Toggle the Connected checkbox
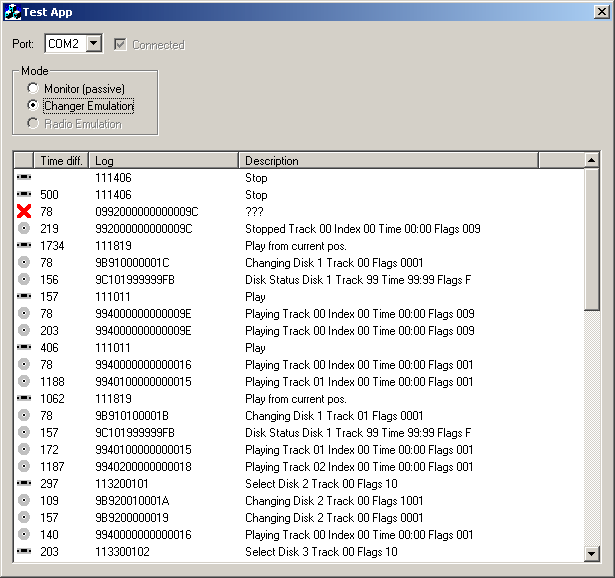The width and height of the screenshot is (615, 578). 121,44
